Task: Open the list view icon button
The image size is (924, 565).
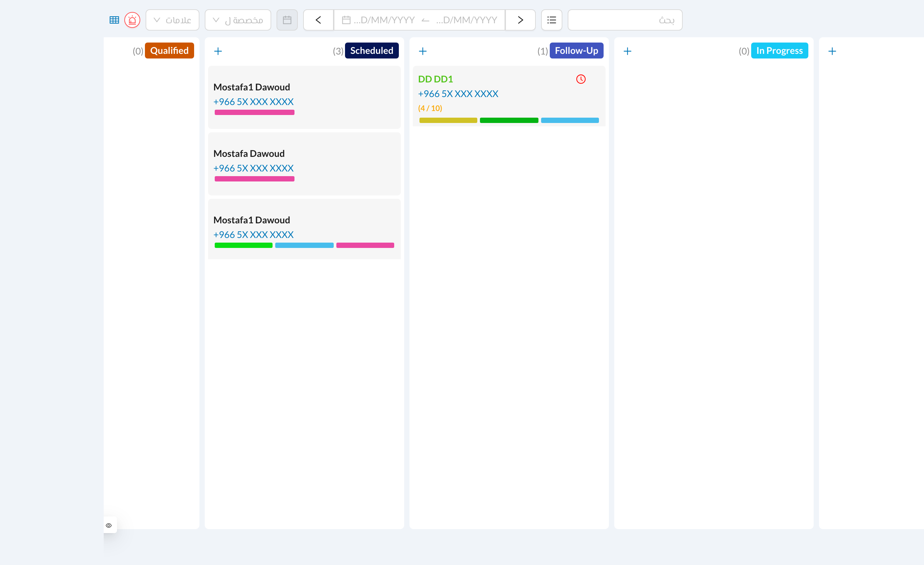Action: pyautogui.click(x=552, y=20)
